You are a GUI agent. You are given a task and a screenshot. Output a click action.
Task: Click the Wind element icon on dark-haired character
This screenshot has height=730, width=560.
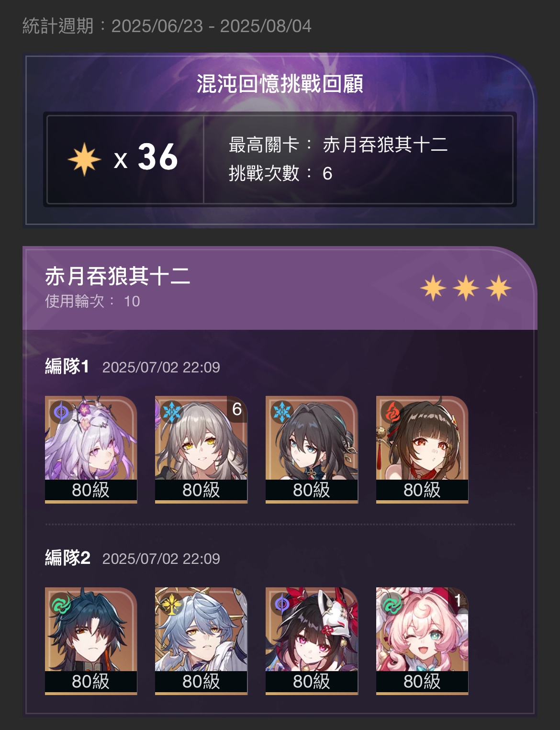pos(61,604)
